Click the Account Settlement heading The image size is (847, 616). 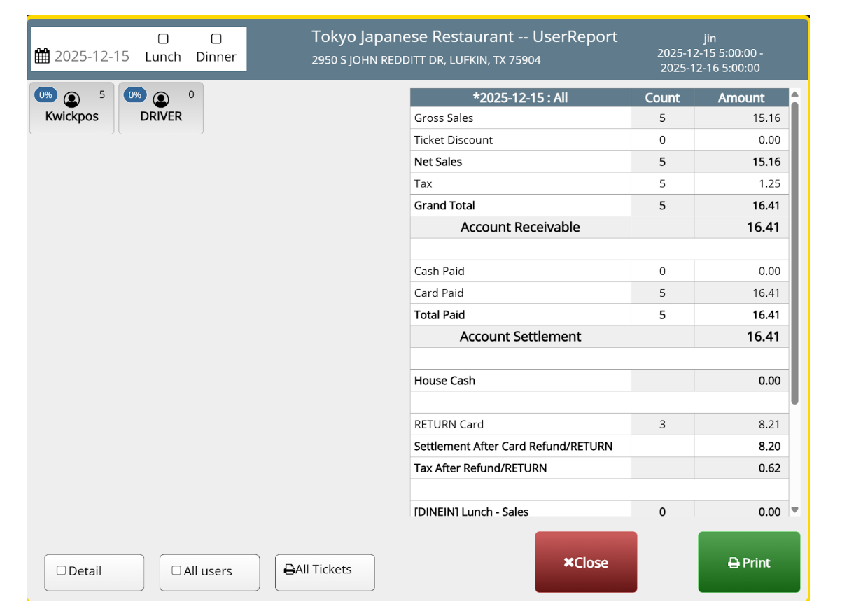coord(520,337)
